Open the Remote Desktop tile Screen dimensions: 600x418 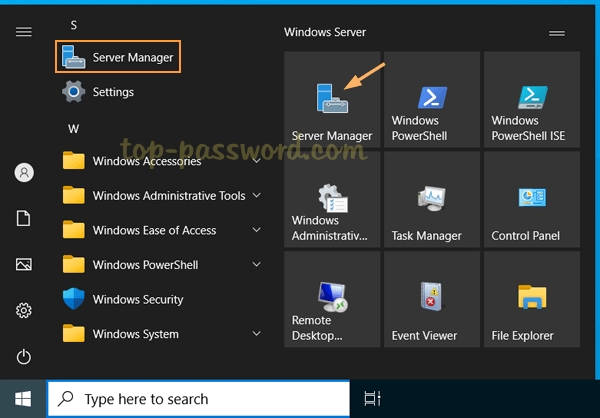(x=331, y=299)
